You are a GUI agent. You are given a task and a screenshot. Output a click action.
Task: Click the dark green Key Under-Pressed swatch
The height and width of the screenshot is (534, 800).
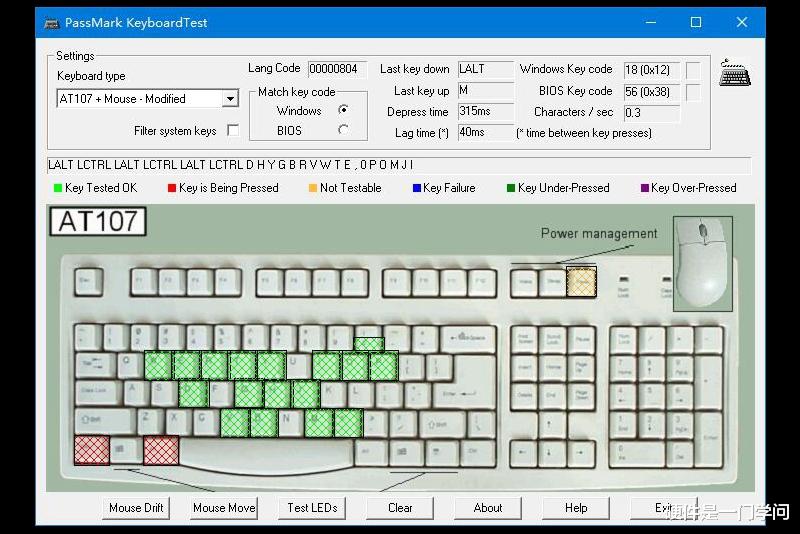point(511,188)
